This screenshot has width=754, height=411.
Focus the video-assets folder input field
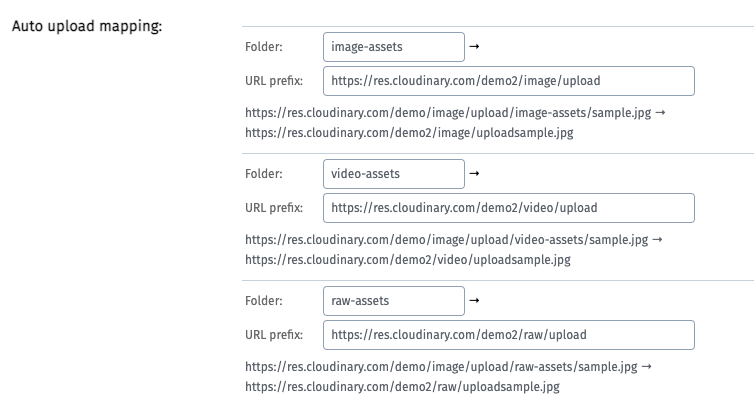pos(394,174)
